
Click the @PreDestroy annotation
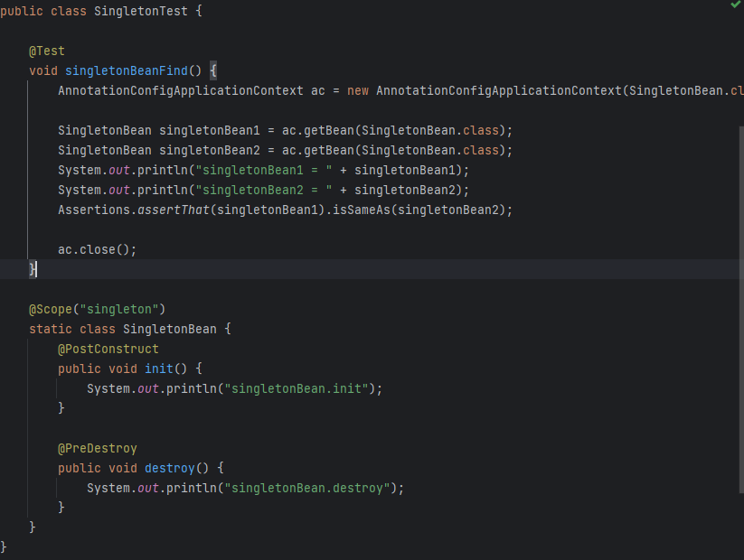pos(98,448)
